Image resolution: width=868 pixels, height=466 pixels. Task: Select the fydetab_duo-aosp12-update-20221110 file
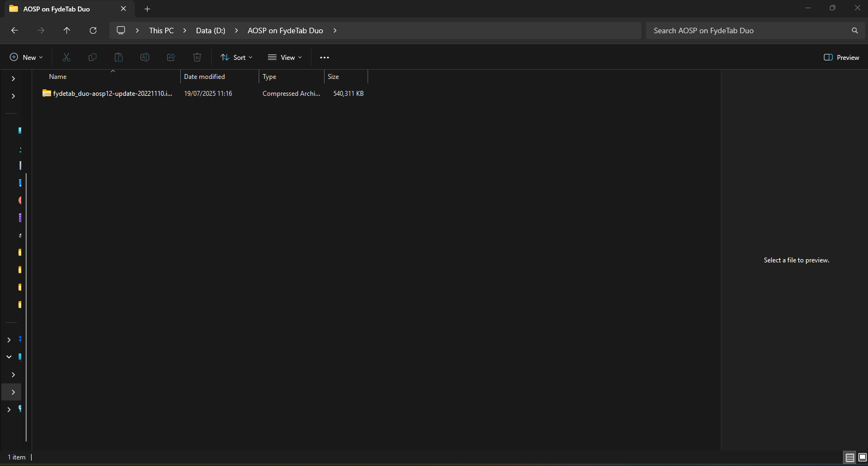coord(113,94)
